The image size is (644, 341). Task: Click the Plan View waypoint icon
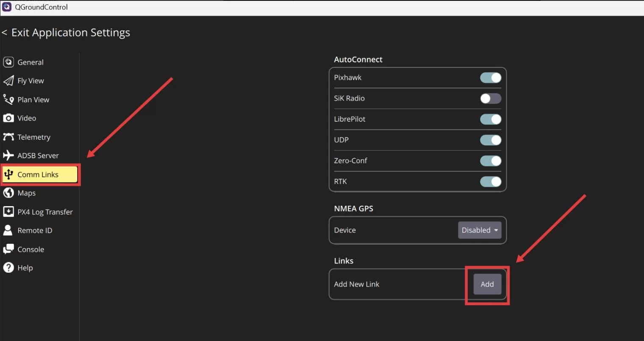tap(8, 100)
